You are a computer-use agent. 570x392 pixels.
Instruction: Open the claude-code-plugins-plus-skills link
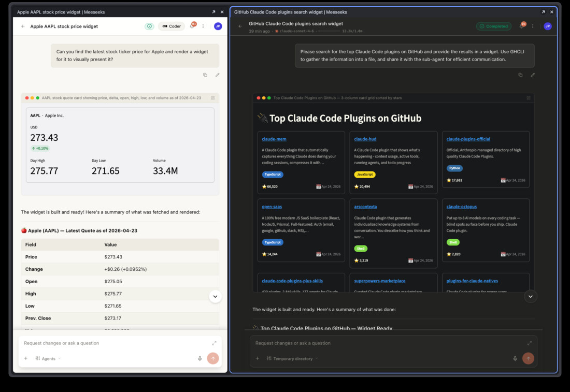tap(292, 281)
